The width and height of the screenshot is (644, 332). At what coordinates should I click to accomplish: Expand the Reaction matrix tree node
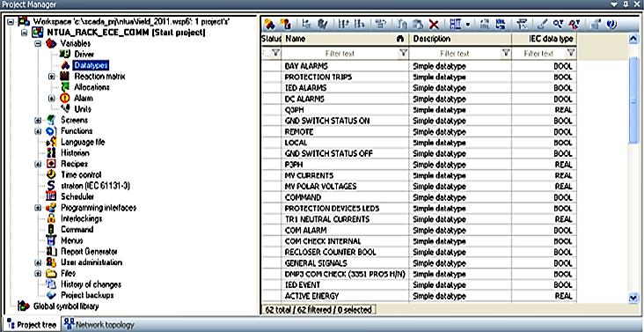tap(51, 77)
